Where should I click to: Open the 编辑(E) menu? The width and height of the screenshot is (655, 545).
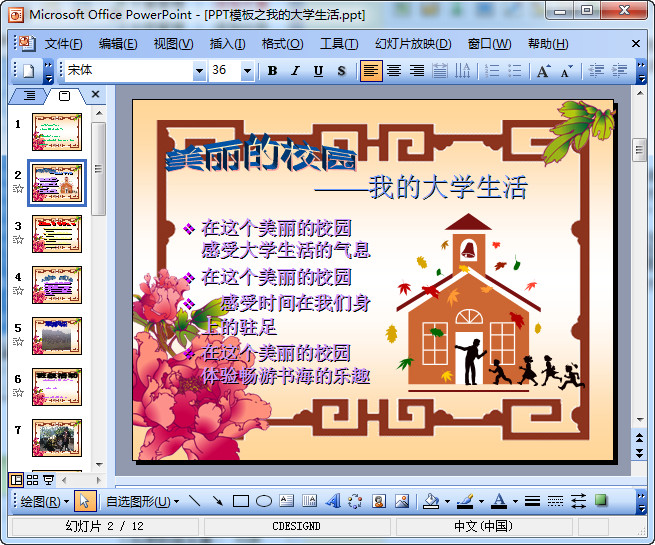tap(118, 44)
